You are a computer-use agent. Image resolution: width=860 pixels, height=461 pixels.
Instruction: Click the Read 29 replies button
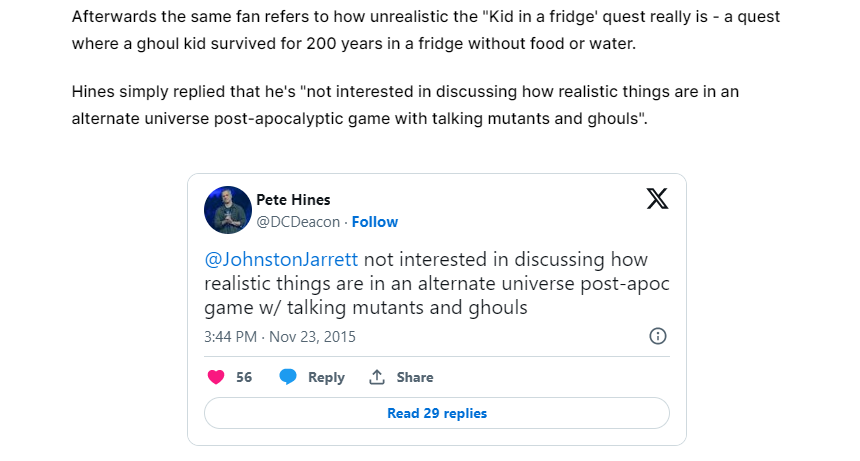pyautogui.click(x=437, y=413)
